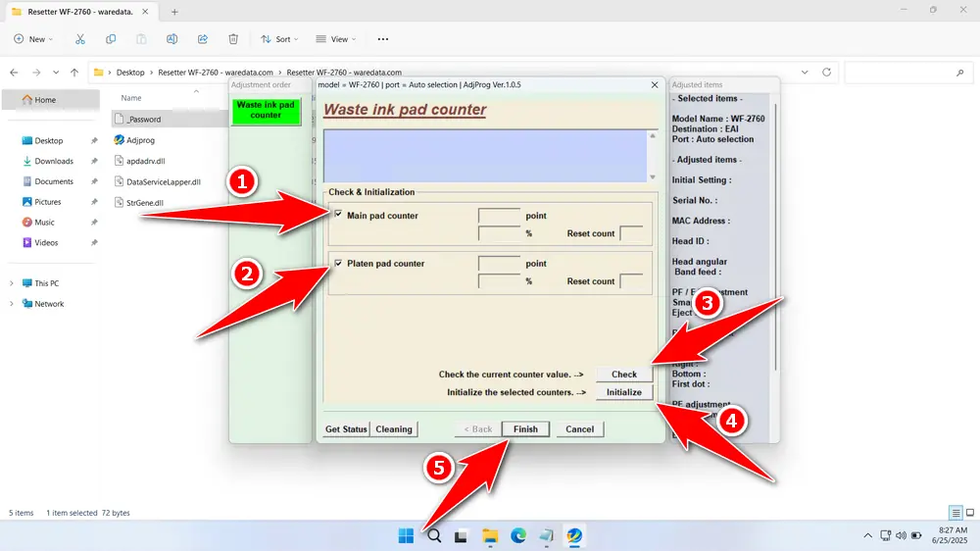Click the Cleaning button
This screenshot has height=551, width=980.
394,429
